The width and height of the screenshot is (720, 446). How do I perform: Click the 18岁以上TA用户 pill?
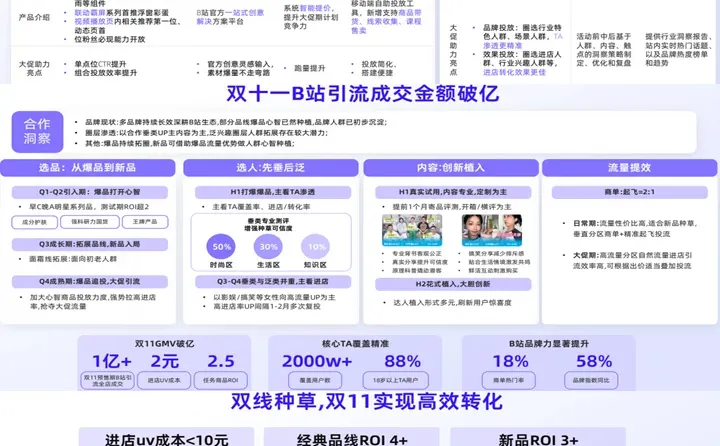(395, 380)
